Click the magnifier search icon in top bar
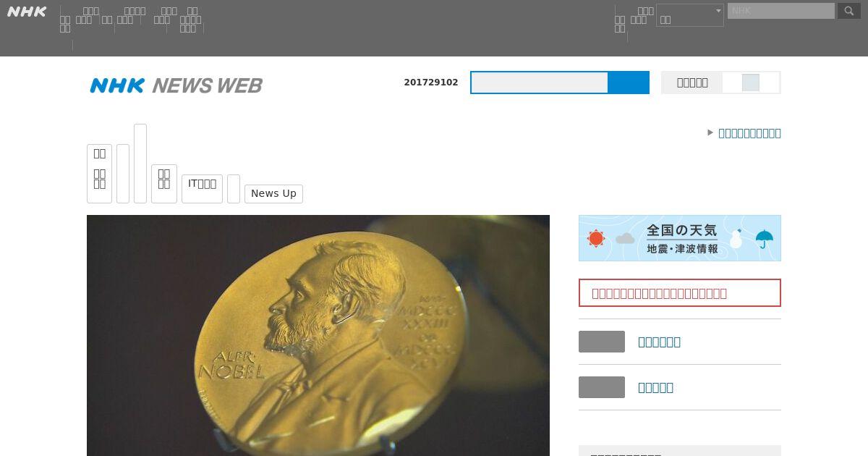 (849, 11)
